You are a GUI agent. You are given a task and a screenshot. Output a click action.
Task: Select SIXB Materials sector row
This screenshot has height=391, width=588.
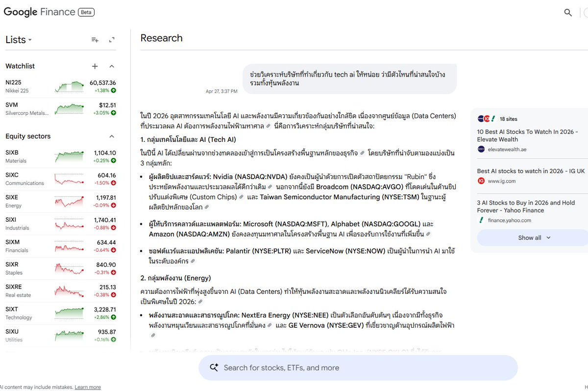click(x=61, y=156)
